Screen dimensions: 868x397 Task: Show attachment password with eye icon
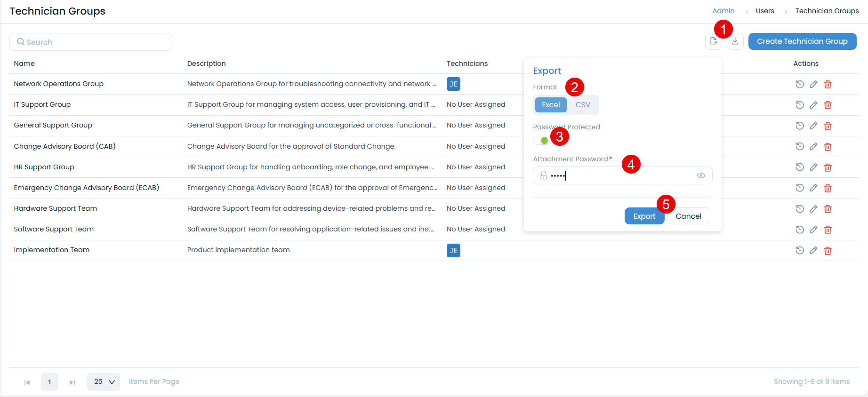pyautogui.click(x=701, y=175)
